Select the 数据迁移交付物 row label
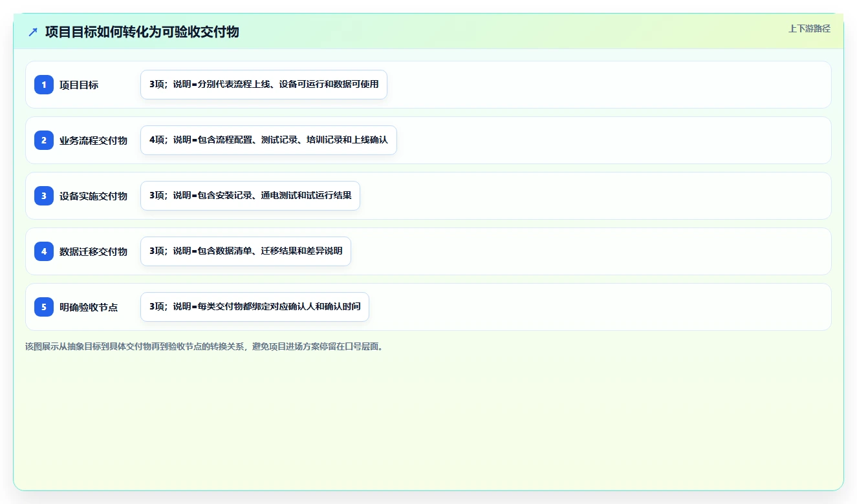The height and width of the screenshot is (504, 857). pyautogui.click(x=93, y=251)
